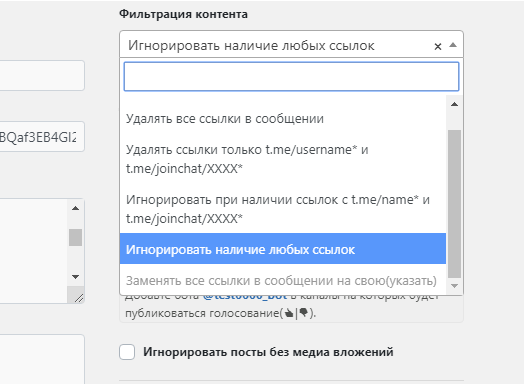
Task: Choose 'Заменять все ссылки в сообщении на свою' option
Action: click(283, 280)
